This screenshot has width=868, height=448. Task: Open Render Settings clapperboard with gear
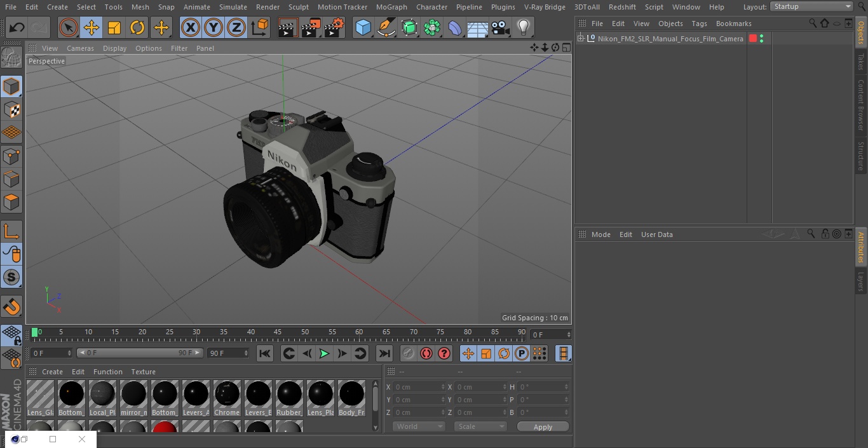tap(334, 27)
